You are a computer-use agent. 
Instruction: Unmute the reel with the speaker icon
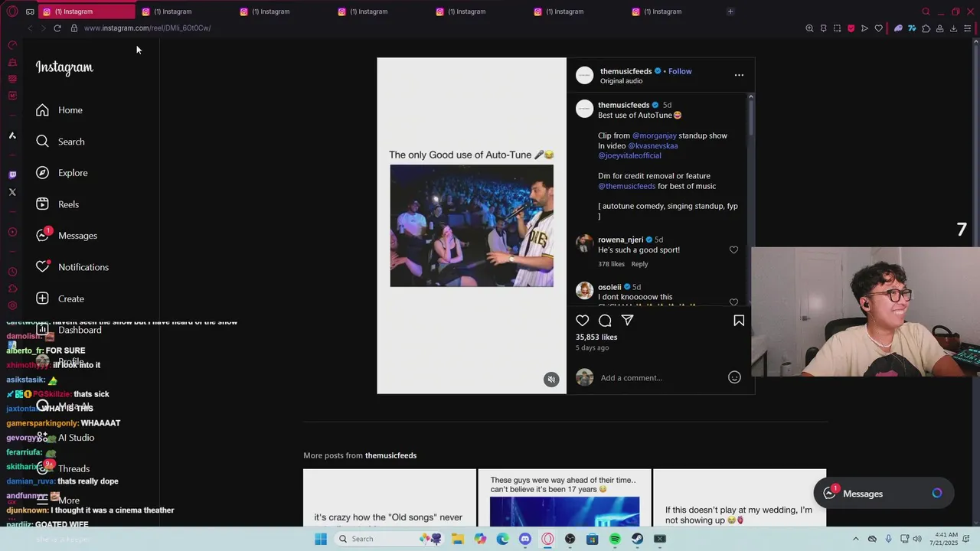[551, 380]
